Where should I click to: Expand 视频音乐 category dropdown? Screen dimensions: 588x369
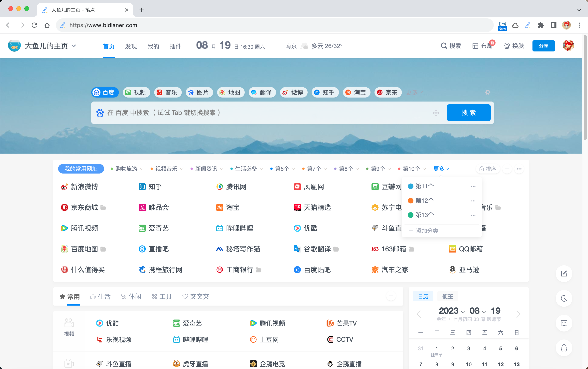pyautogui.click(x=182, y=169)
